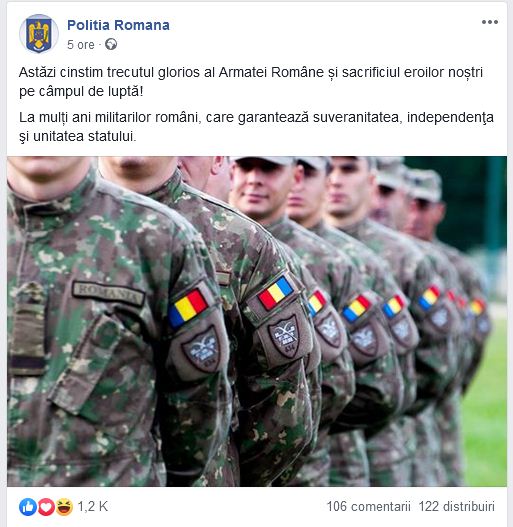Click the 'La mulți ani militarilor români' paragraph

256,127
